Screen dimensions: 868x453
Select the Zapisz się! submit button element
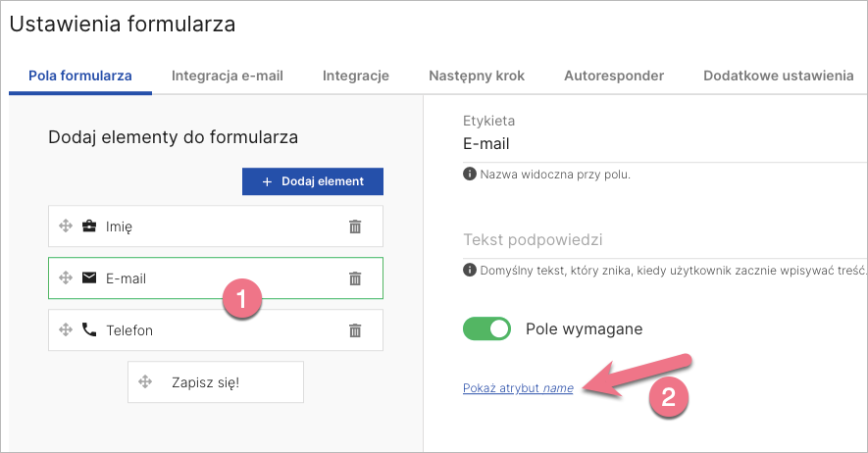point(216,382)
